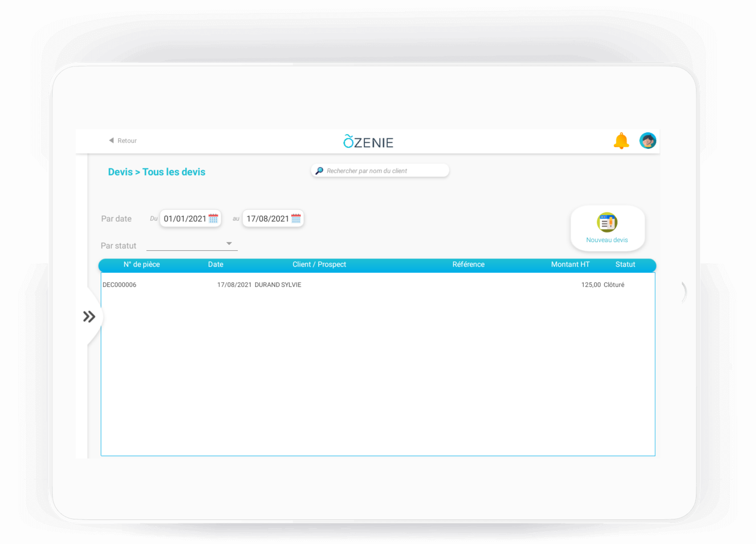Sort by N° de pièce column header

coord(141,265)
